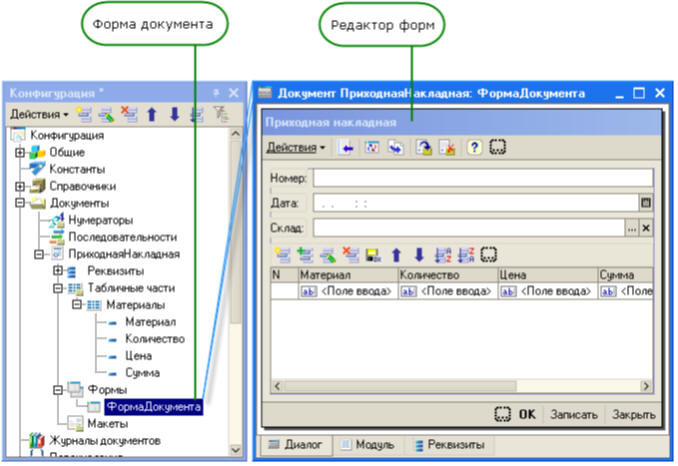This screenshot has width=678, height=466.
Task: Expand the Общие branch
Action: (x=19, y=152)
